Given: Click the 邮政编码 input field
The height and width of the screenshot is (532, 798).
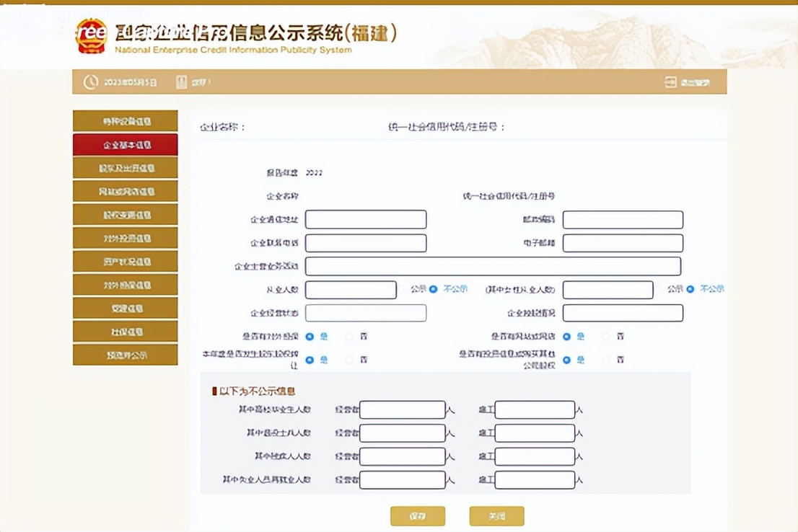Looking at the screenshot, I should click(x=623, y=219).
